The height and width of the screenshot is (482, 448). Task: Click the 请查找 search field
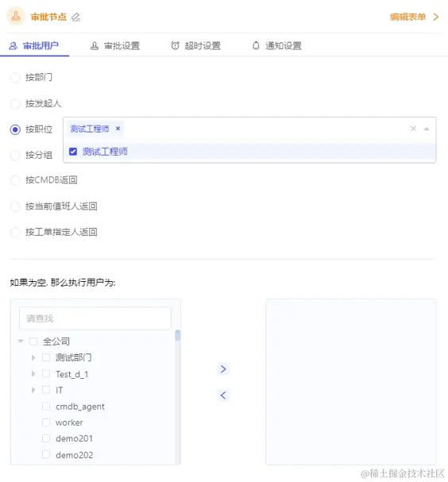click(x=95, y=318)
